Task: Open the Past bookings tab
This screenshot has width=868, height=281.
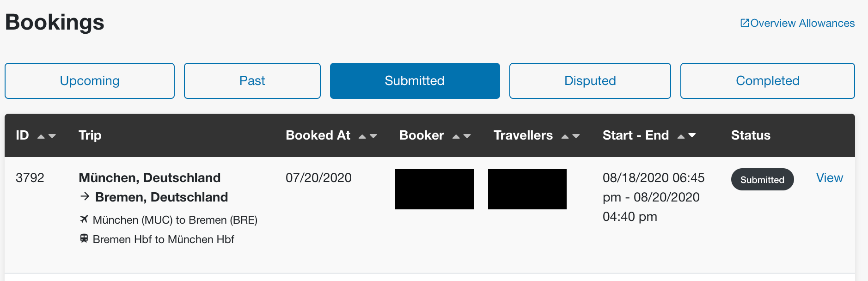Action: (x=252, y=81)
